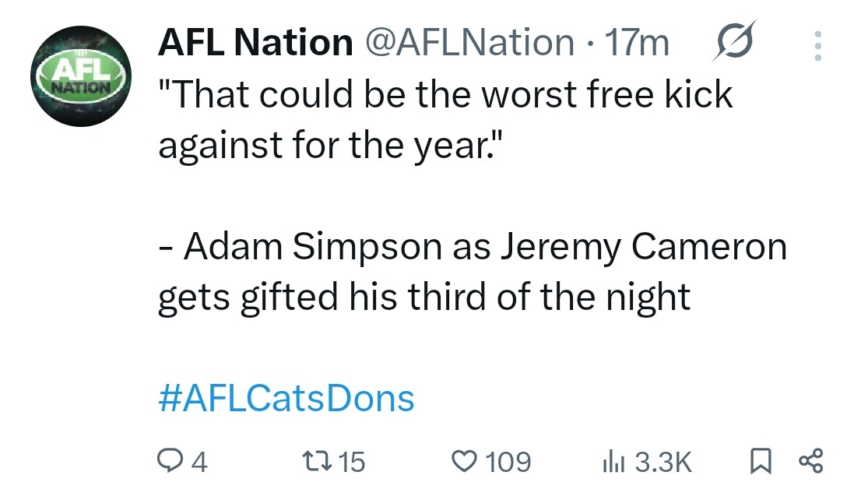Click the "gets gifted his third" text line
Screen dimensions: 868x500
point(424,298)
